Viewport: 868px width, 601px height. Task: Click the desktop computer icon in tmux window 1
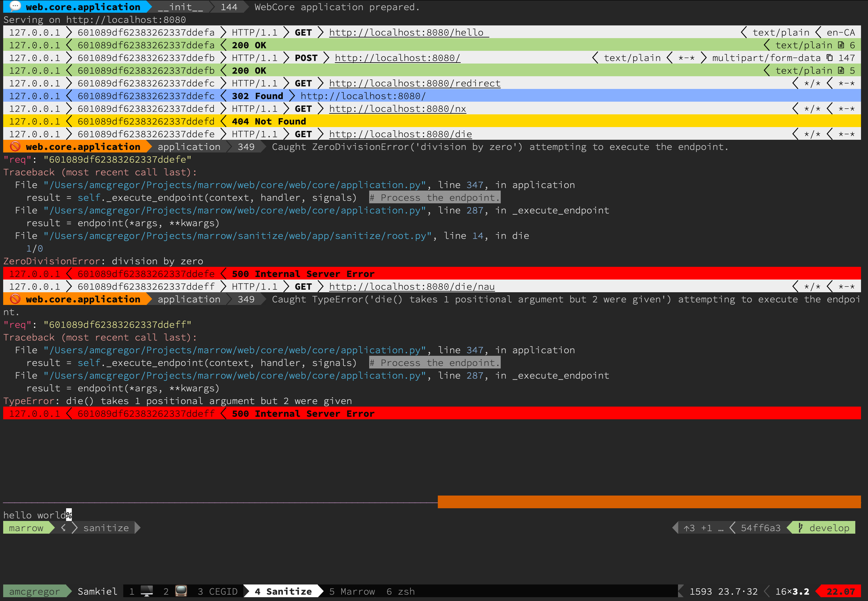[x=146, y=591]
